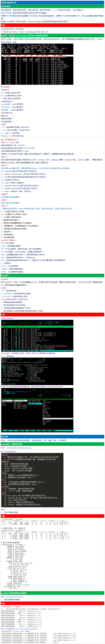Select the uptime output line starting 17:52:18
Viewport: 105px width, 644px height.
[x=25, y=32]
